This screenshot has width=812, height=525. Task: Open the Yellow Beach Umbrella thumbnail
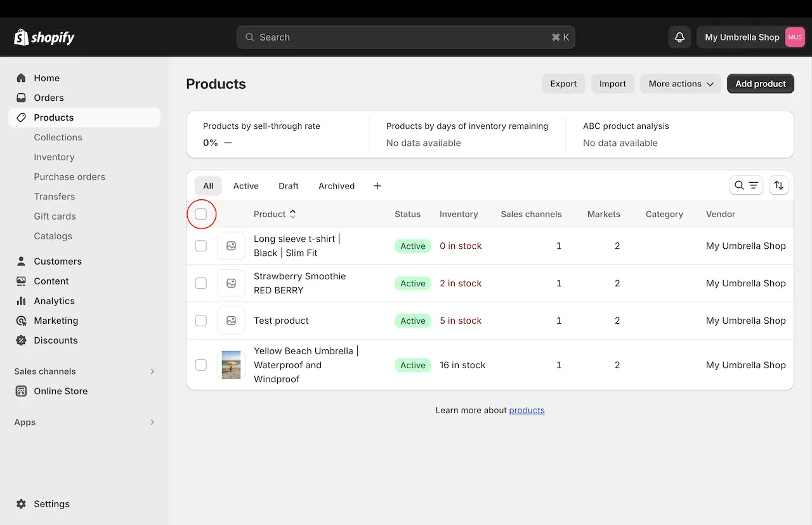(231, 365)
